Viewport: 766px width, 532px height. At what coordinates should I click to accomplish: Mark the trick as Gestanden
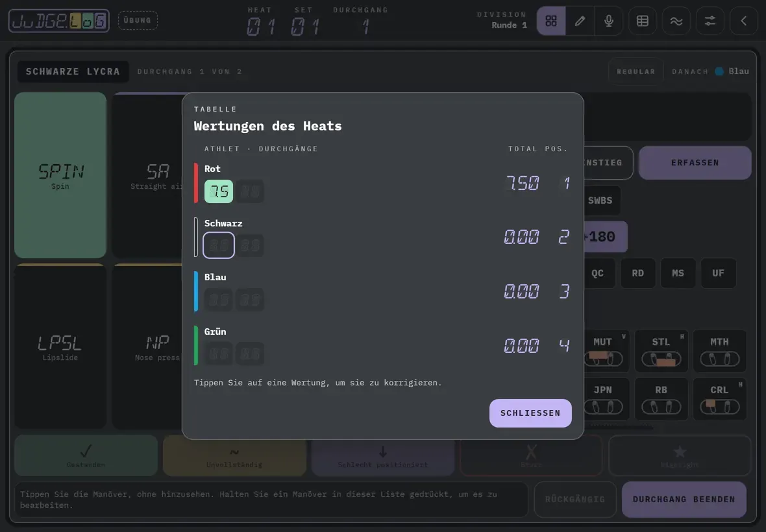pos(86,456)
